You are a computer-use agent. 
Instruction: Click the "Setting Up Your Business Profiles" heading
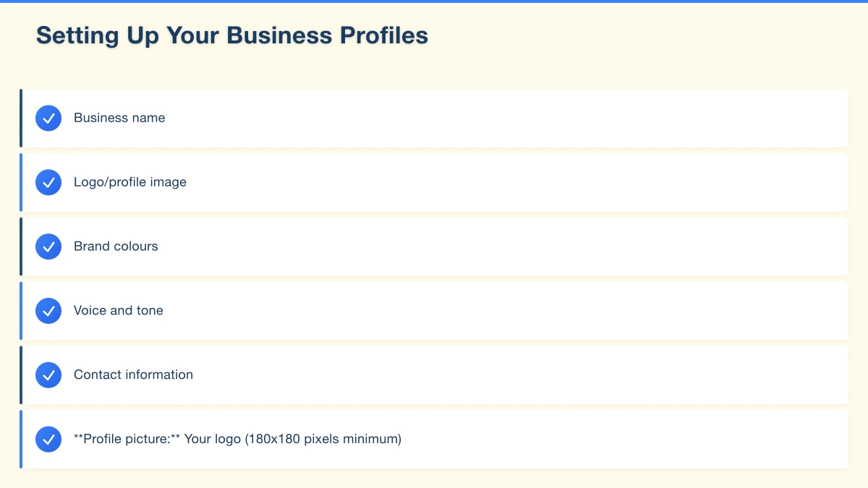point(232,35)
